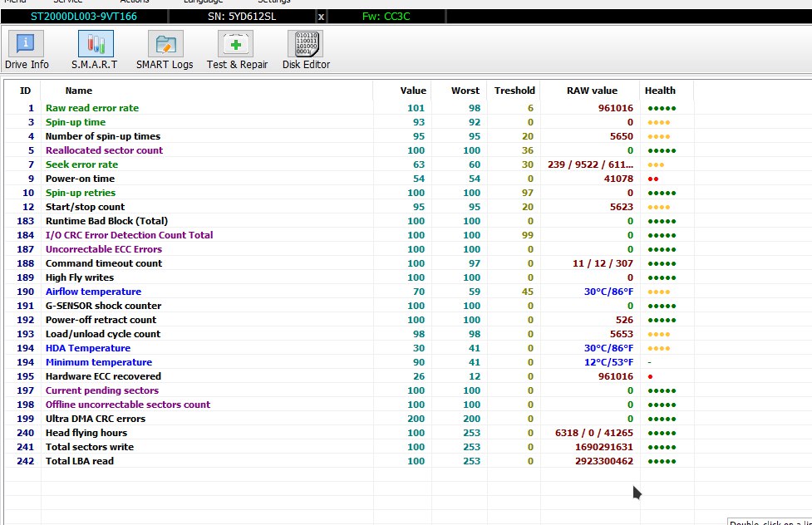
Task: Click single red health dot for Hardware ECC recovered
Action: click(x=650, y=377)
